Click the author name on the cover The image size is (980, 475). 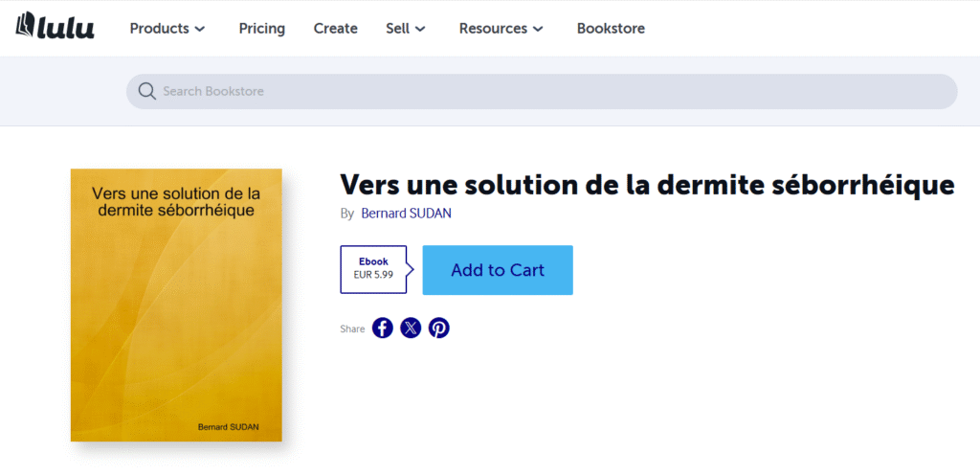coord(228,426)
